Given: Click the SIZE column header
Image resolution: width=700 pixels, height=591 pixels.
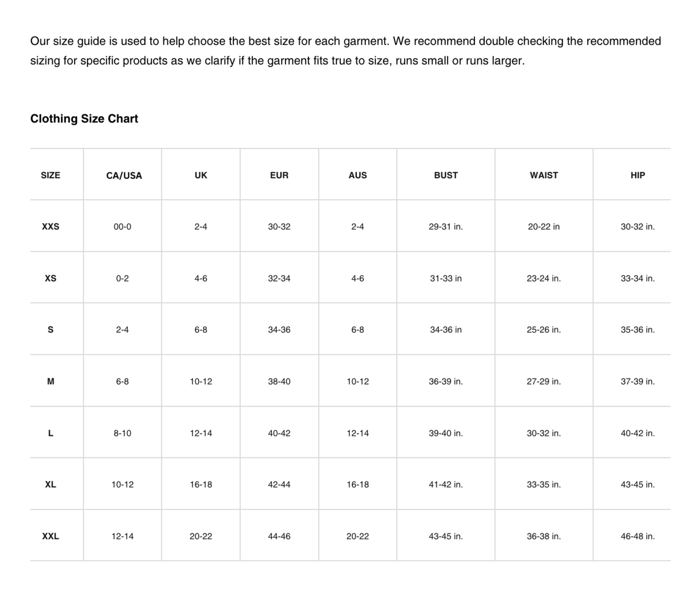Looking at the screenshot, I should [50, 175].
